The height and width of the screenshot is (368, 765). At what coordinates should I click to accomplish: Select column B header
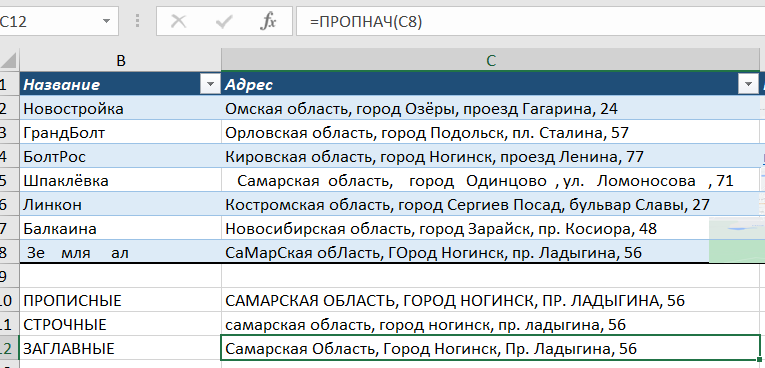click(x=121, y=61)
